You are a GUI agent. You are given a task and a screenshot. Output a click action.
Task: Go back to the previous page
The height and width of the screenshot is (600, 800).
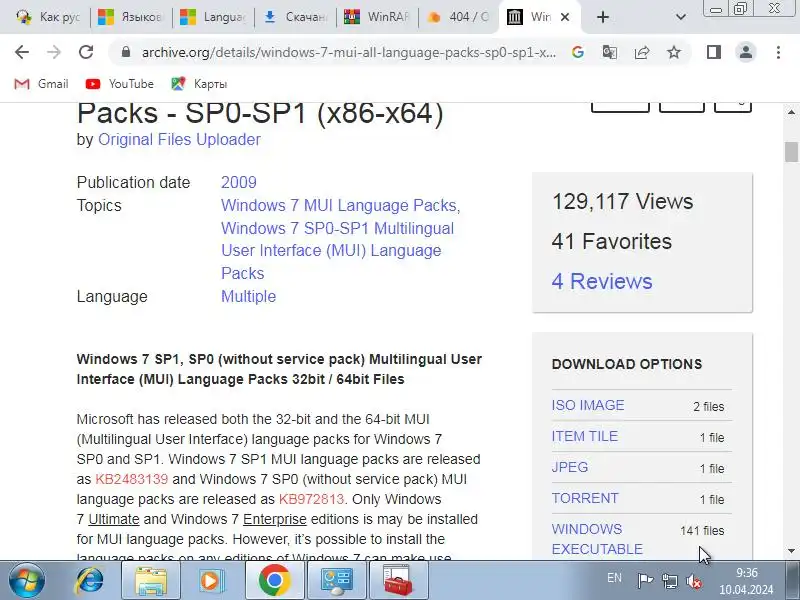(21, 52)
